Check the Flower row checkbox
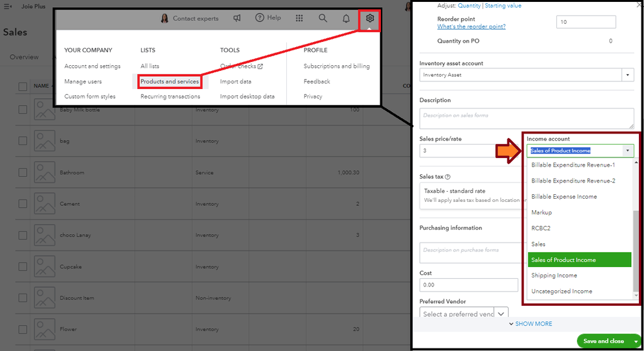Viewport: 644px width, 351px height. [x=23, y=329]
